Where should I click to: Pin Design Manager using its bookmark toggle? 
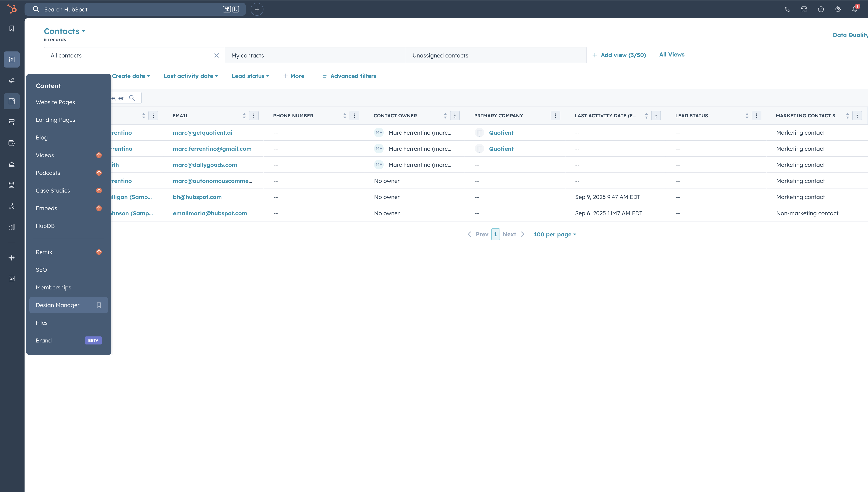(x=99, y=305)
